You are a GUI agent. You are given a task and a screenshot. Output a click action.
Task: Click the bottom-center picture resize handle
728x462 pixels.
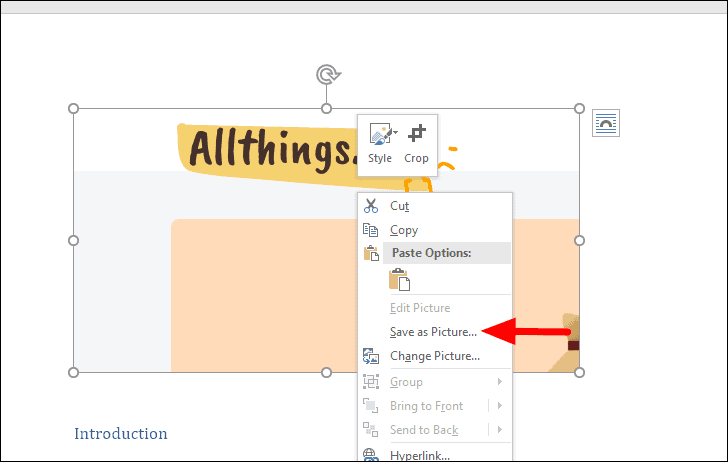coord(326,372)
